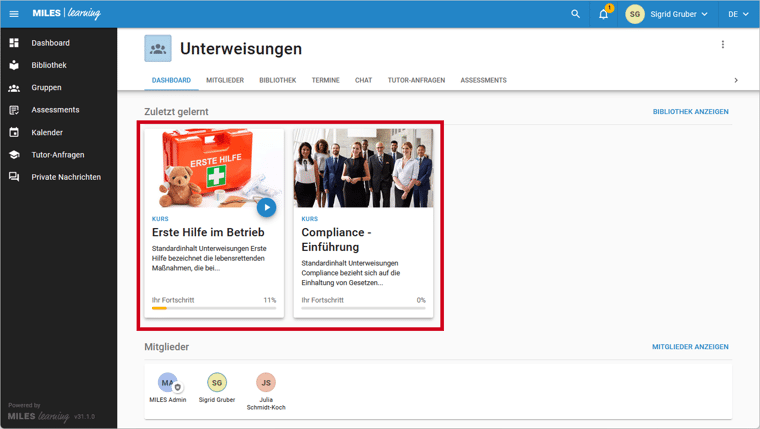760x429 pixels.
Task: Open the notifications bell
Action: 604,14
